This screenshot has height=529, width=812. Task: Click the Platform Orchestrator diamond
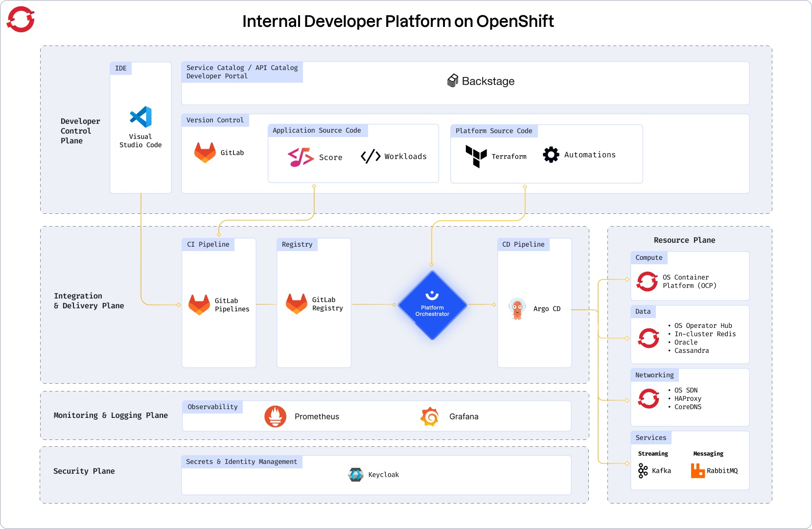pyautogui.click(x=432, y=305)
